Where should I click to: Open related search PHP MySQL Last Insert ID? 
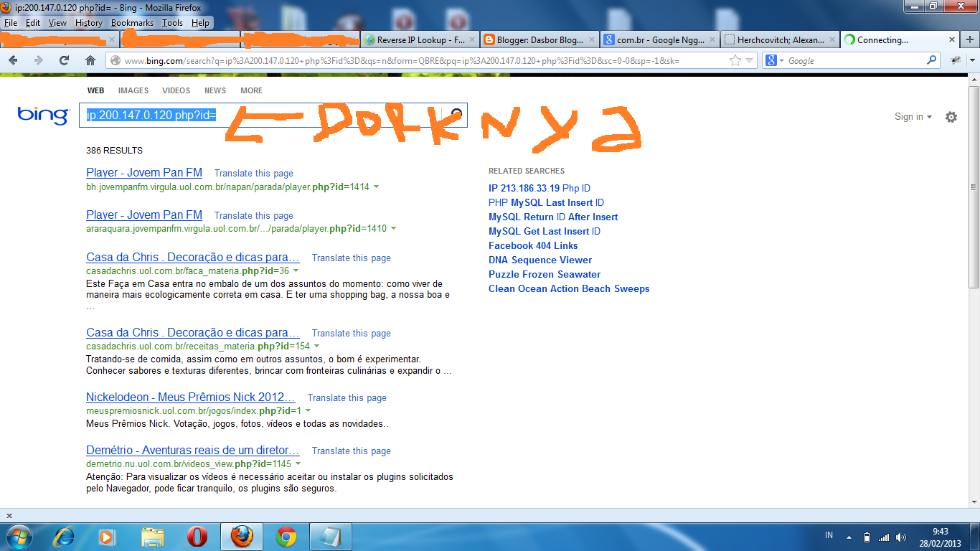(x=547, y=202)
